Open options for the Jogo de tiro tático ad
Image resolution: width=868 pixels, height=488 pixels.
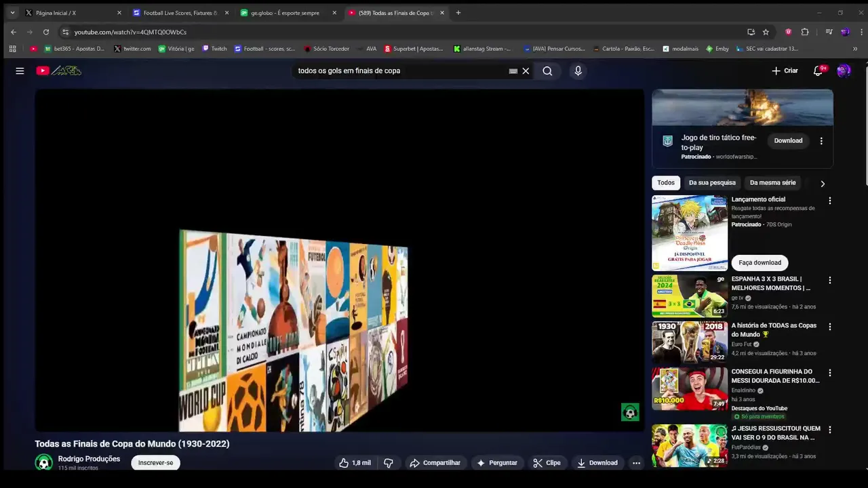821,141
